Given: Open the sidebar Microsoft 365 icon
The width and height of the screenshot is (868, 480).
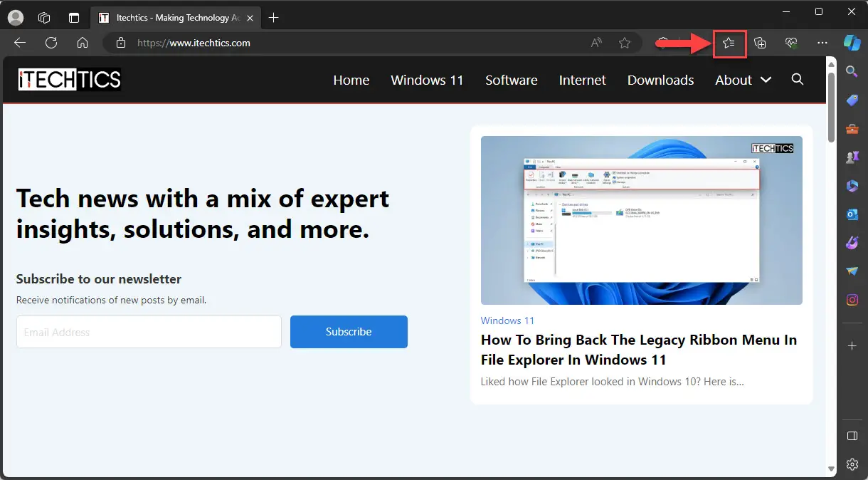Looking at the screenshot, I should click(852, 186).
